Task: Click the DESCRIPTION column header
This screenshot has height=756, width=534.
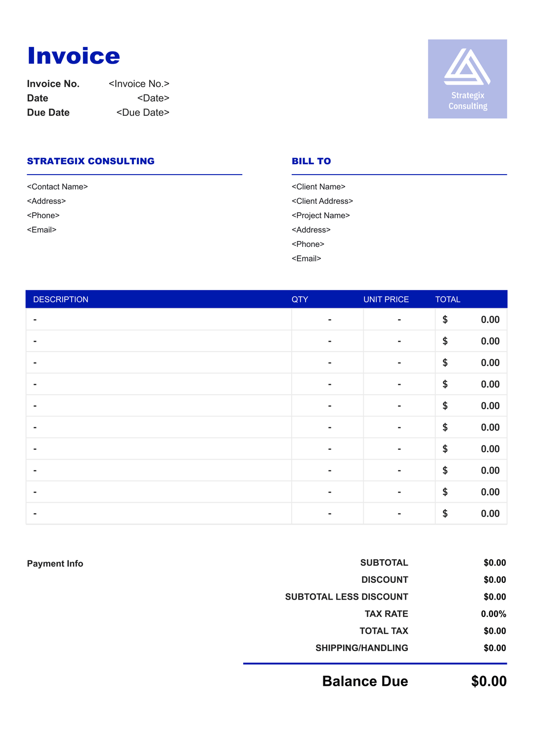Action: (61, 300)
